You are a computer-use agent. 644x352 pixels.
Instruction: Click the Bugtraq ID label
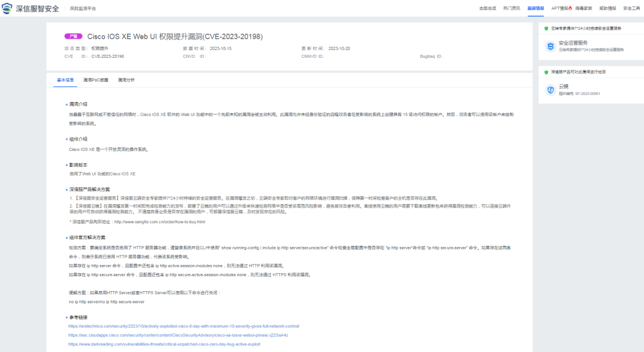(431, 57)
